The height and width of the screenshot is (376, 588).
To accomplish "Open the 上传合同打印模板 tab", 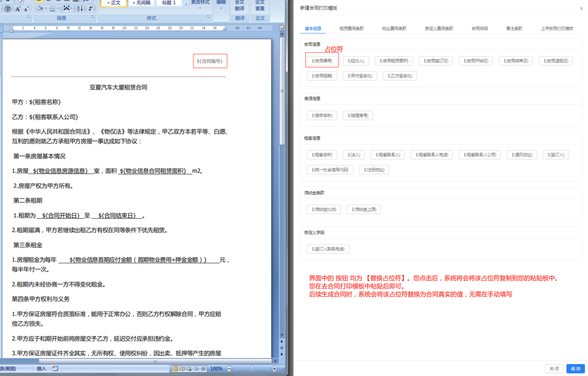I will [x=557, y=29].
